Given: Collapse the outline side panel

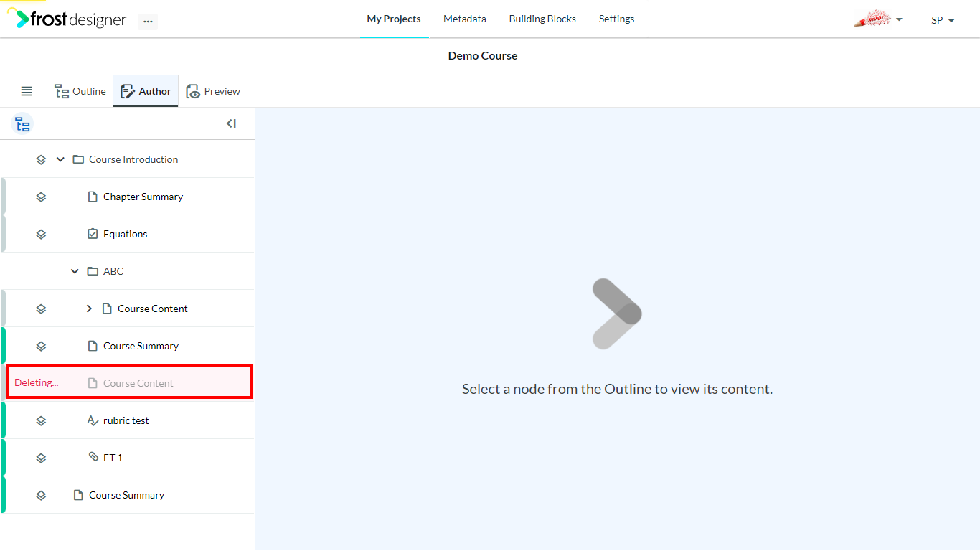Looking at the screenshot, I should coord(231,123).
